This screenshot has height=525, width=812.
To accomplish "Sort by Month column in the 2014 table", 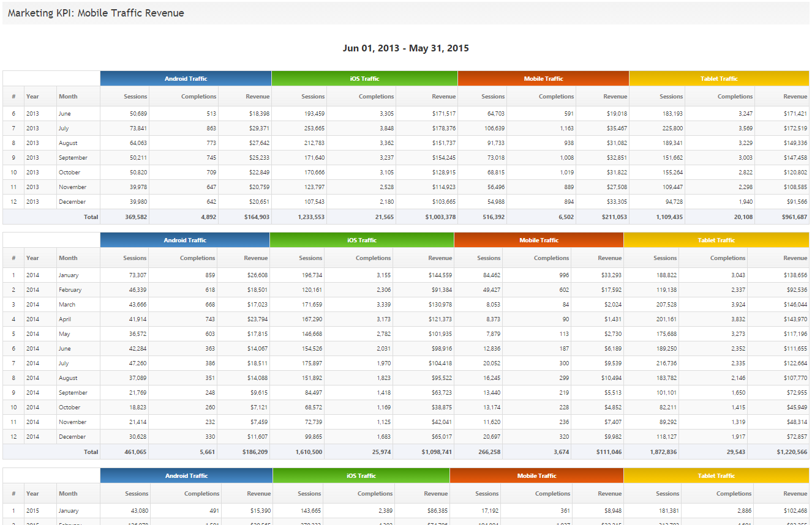I will click(x=68, y=258).
